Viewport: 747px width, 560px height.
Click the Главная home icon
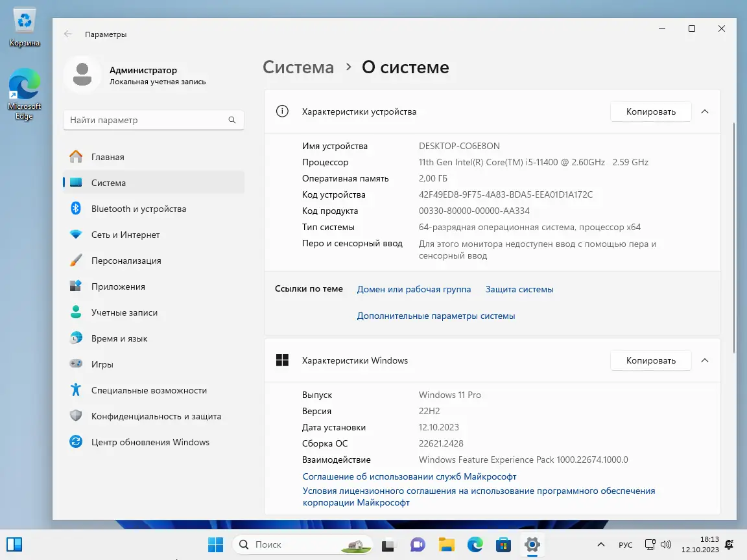pyautogui.click(x=76, y=157)
